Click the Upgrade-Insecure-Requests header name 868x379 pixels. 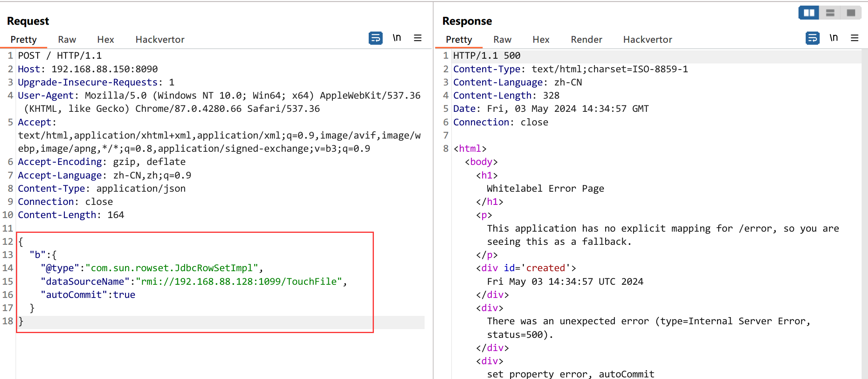pyautogui.click(x=88, y=82)
